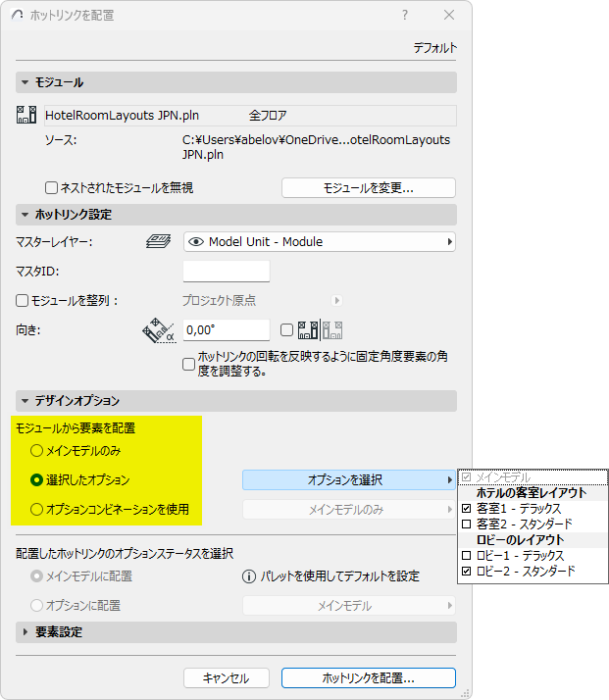Select オプションコンビネーションを使用 radio button
The height and width of the screenshot is (700, 609).
click(x=36, y=510)
